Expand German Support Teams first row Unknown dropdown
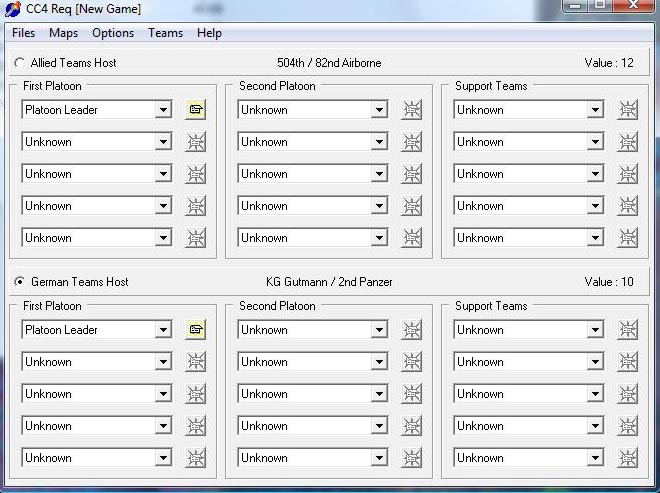 tap(595, 330)
